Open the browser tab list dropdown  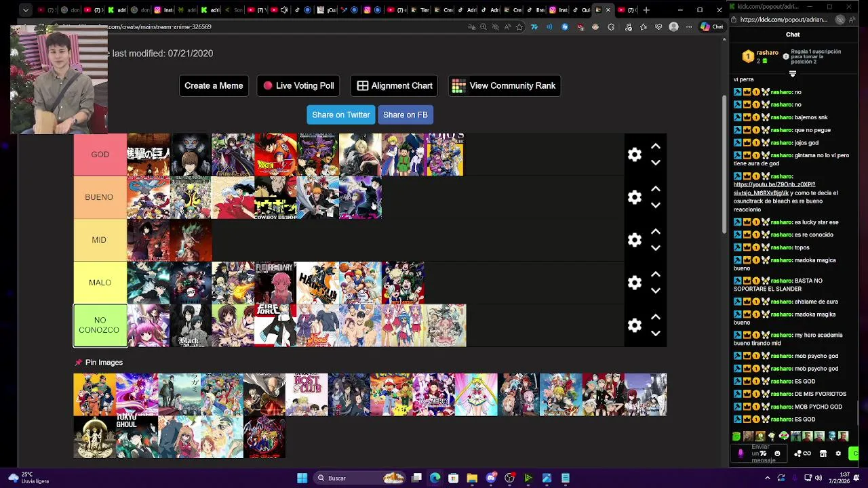click(25, 10)
